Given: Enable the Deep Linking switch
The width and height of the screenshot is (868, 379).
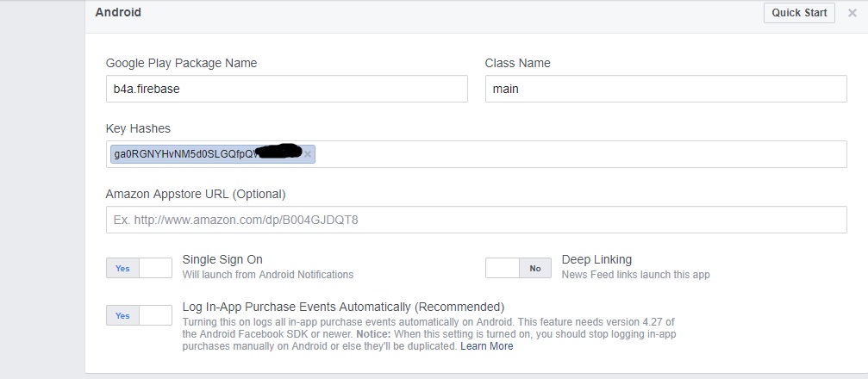Looking at the screenshot, I should pos(518,268).
